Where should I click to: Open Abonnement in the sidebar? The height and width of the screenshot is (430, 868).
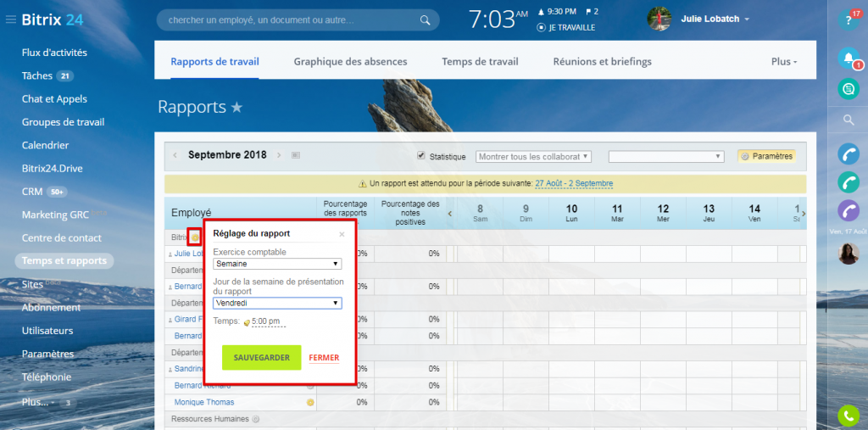pos(51,308)
